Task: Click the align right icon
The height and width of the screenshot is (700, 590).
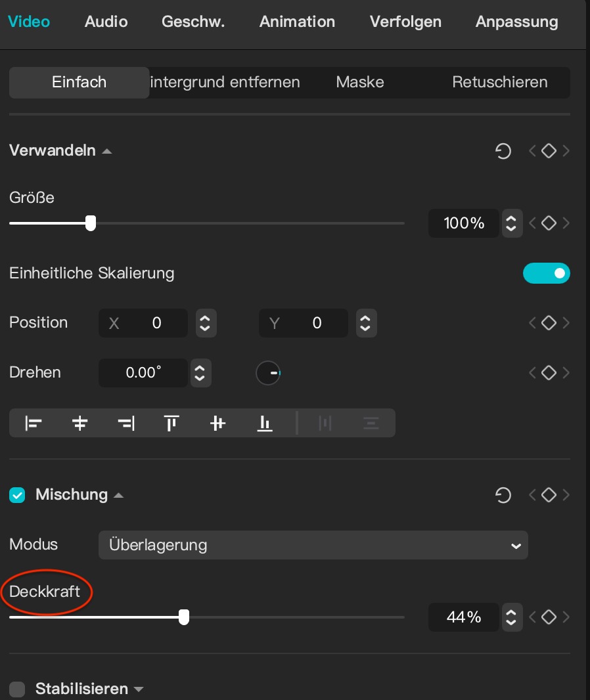Action: 126,423
